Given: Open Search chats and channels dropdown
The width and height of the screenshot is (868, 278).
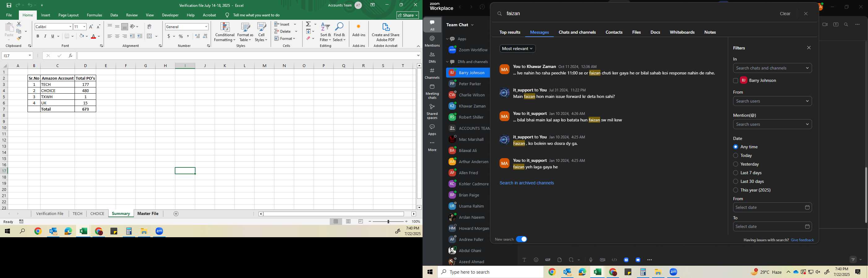Looking at the screenshot, I should point(772,68).
